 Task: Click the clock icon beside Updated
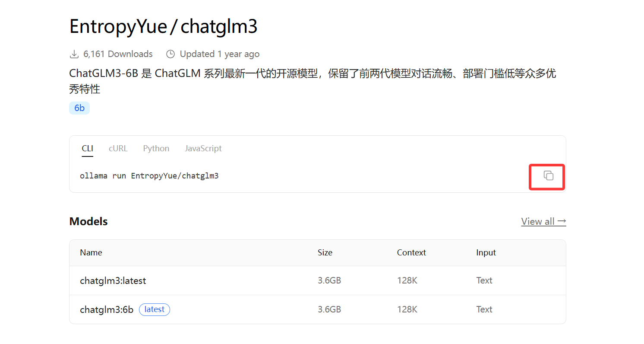tap(170, 54)
